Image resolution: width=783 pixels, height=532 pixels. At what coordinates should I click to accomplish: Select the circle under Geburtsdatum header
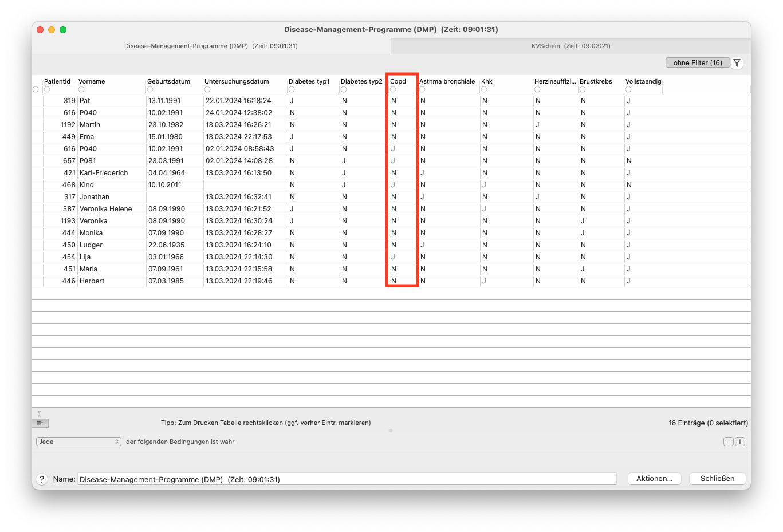[150, 89]
